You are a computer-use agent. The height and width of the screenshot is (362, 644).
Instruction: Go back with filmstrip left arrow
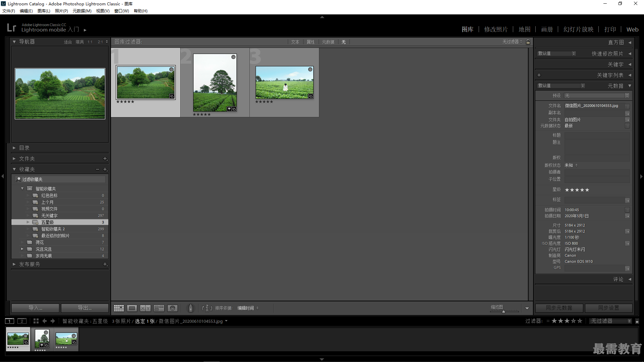[x=44, y=321]
